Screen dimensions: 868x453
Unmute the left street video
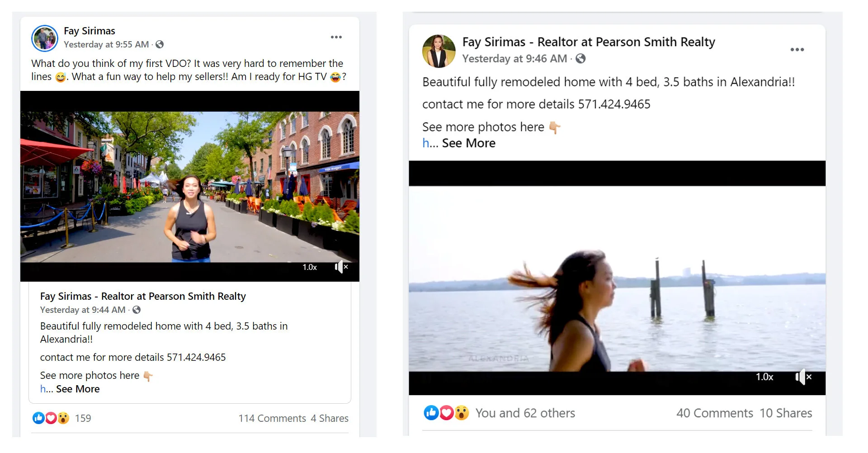(x=341, y=267)
